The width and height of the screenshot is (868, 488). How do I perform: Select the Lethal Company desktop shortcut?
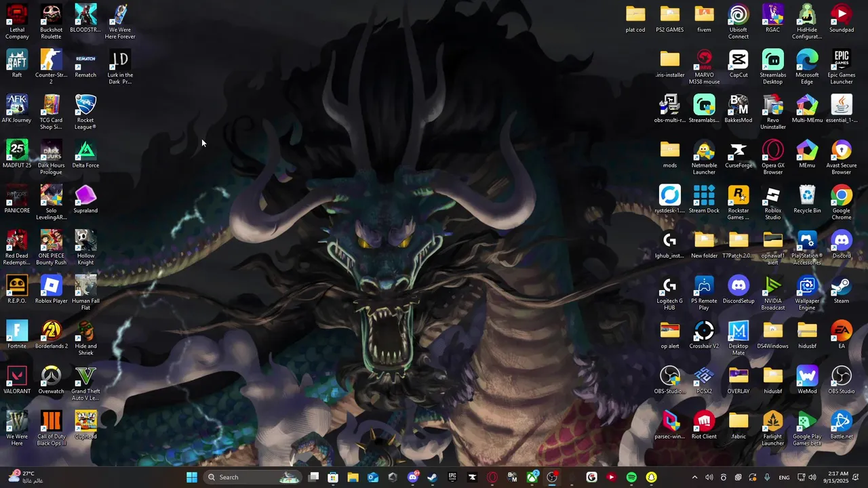point(17,22)
